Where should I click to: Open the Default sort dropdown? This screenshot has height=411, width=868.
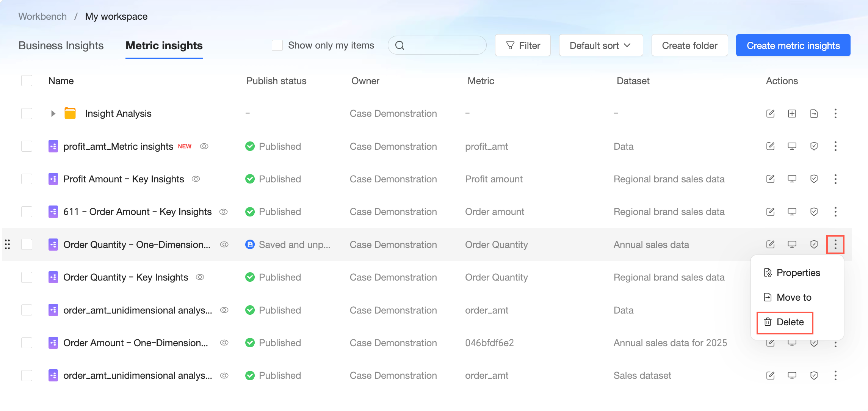click(600, 45)
